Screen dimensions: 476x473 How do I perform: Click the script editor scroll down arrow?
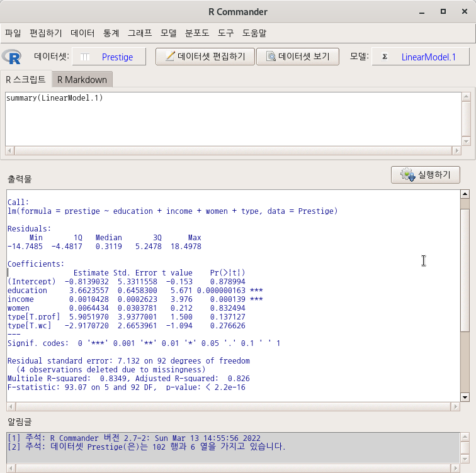(x=466, y=142)
